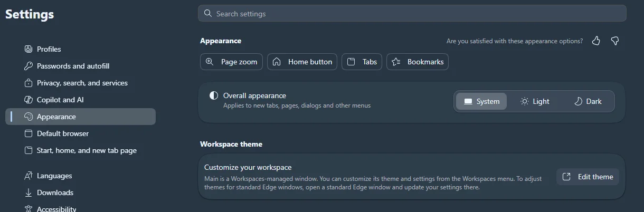Screen dimensions: 644x212
Task: Jump to the Bookmarks appearance settings
Action: [x=418, y=62]
